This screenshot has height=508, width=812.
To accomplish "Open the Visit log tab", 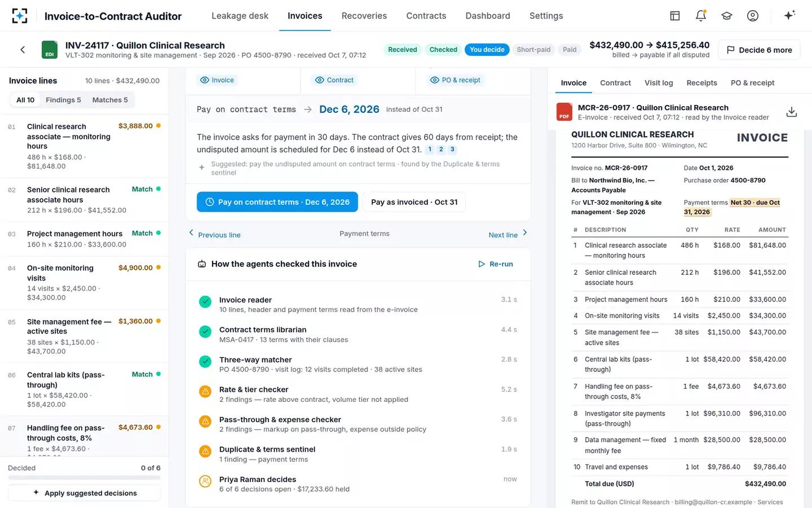I will [x=659, y=83].
